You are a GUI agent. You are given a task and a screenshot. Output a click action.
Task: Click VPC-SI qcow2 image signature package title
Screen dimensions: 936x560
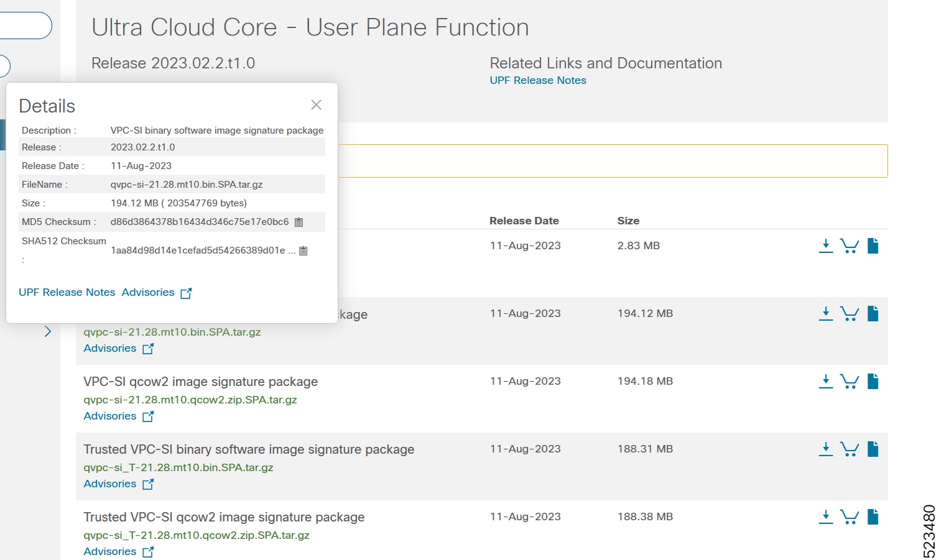(200, 382)
